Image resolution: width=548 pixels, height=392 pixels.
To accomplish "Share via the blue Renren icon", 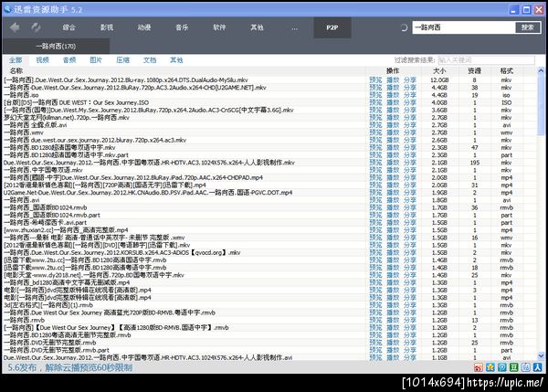I will 538,367.
